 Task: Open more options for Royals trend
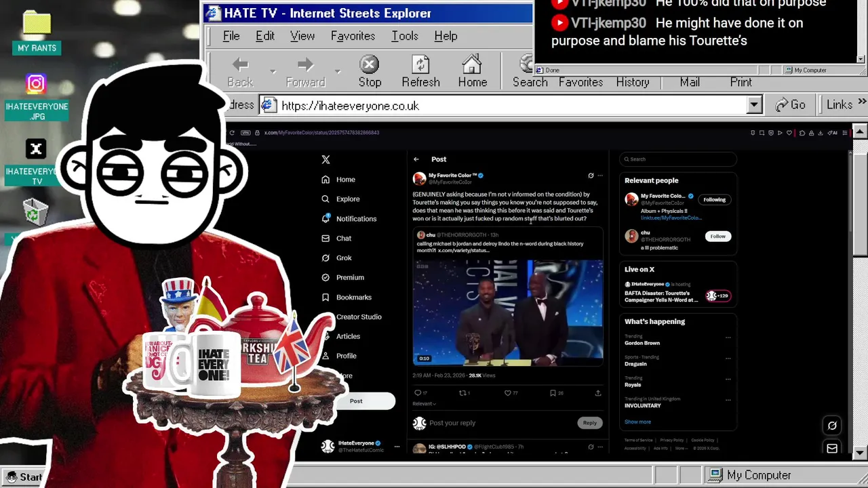pyautogui.click(x=728, y=379)
